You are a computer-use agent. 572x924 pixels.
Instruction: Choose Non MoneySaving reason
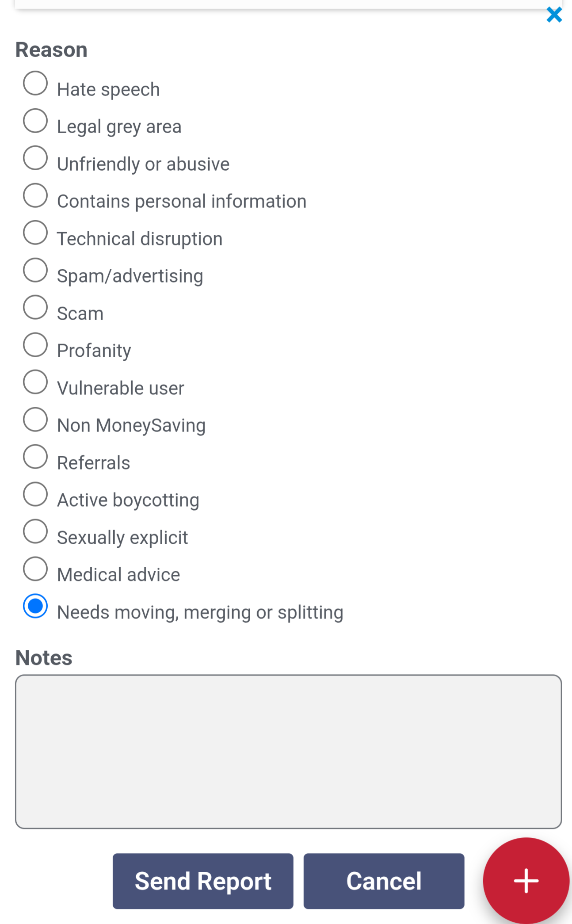tap(35, 419)
